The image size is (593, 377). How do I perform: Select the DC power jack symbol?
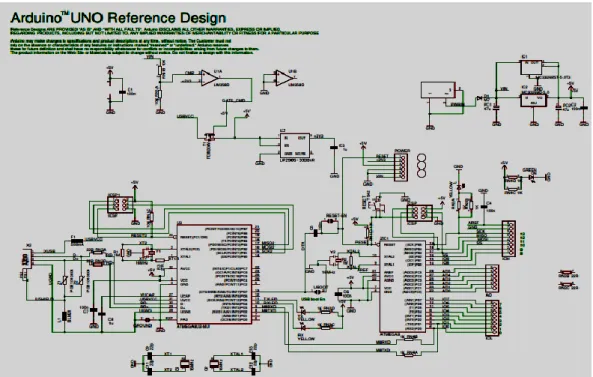pos(438,90)
